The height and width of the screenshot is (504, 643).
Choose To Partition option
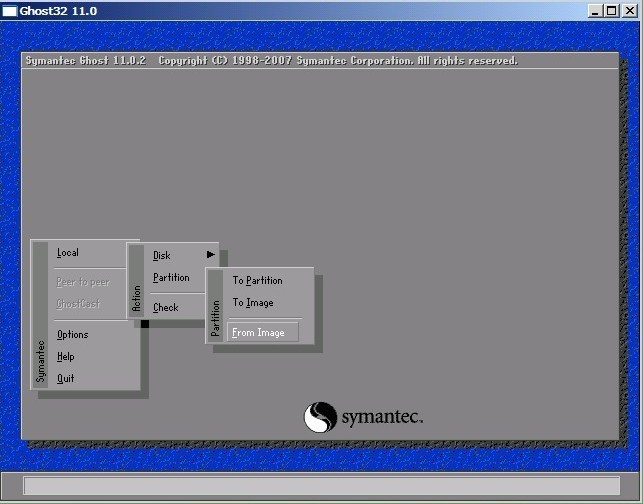pos(258,281)
